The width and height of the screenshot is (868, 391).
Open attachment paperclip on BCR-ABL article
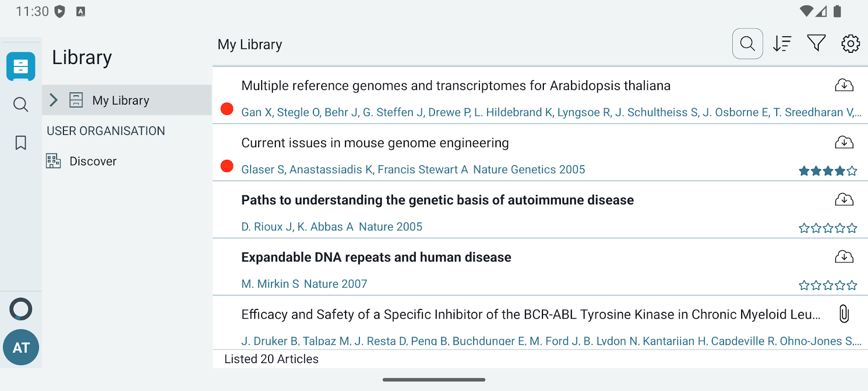pyautogui.click(x=844, y=314)
